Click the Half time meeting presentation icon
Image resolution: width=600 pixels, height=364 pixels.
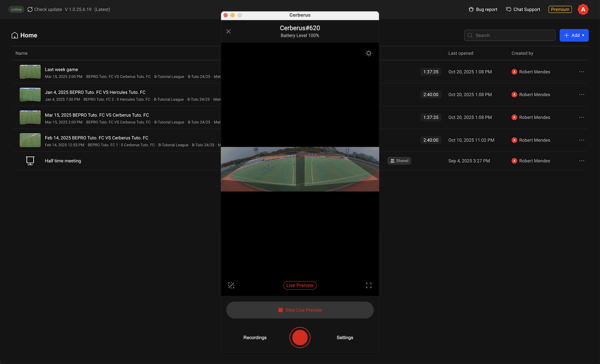coord(30,161)
